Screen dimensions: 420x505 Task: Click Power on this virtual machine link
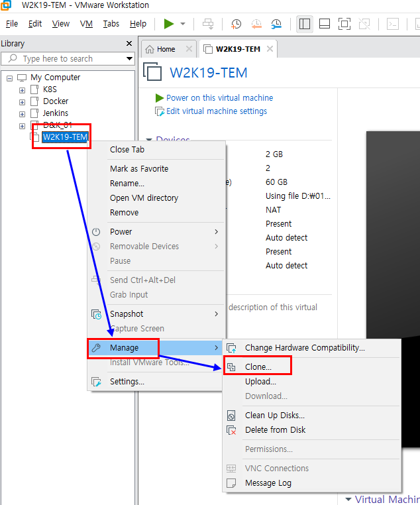coord(219,97)
